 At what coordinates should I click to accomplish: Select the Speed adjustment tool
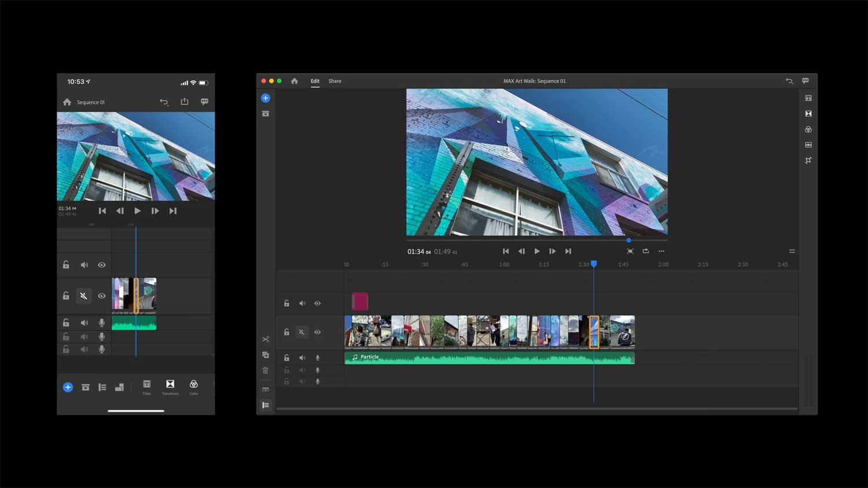pyautogui.click(x=808, y=145)
